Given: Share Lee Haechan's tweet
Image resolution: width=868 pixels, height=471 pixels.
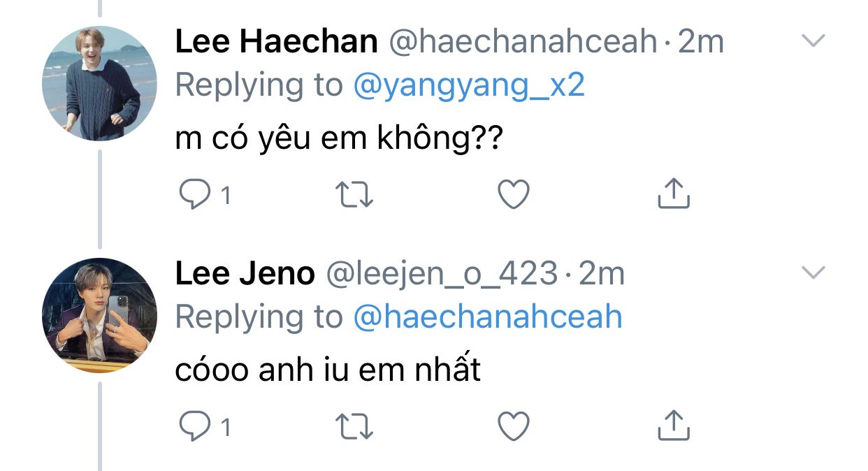Looking at the screenshot, I should pyautogui.click(x=674, y=194).
